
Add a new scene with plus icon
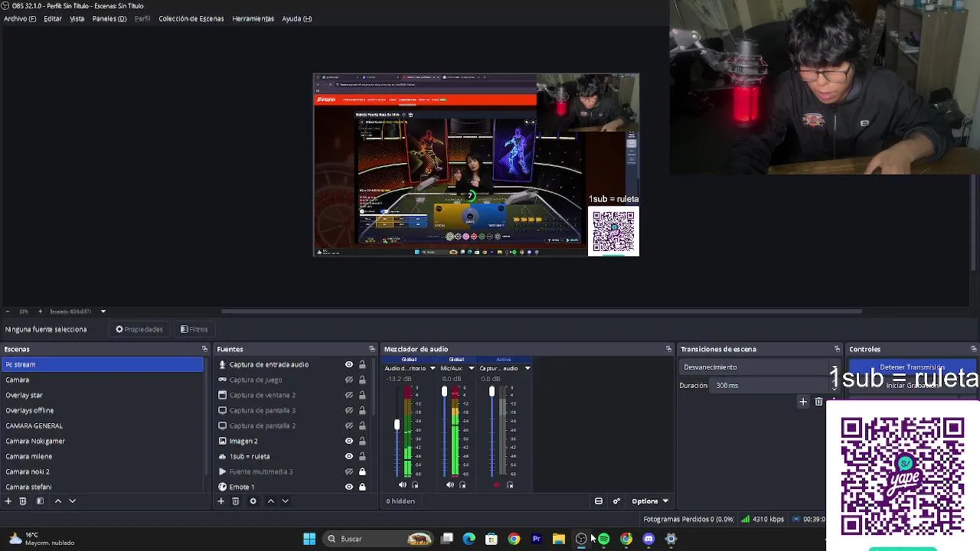[8, 501]
